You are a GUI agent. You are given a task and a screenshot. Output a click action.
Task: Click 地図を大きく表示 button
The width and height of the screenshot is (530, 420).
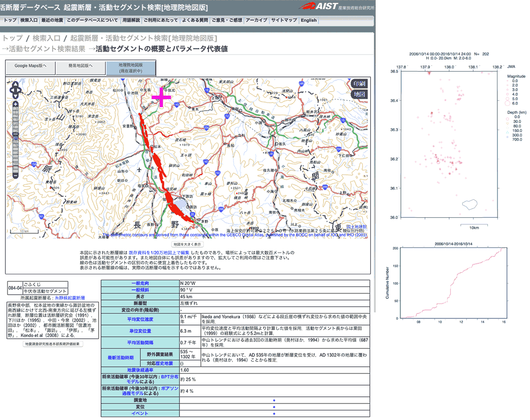[x=187, y=244]
